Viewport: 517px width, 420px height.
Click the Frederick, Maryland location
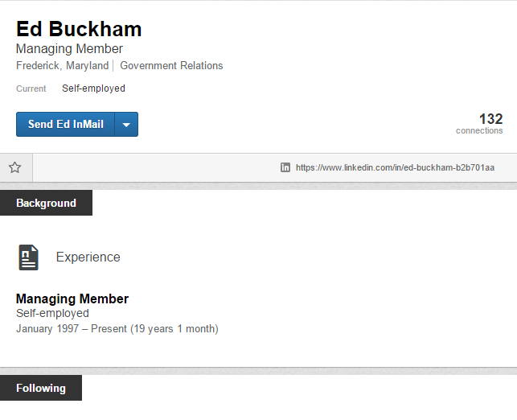coord(62,66)
